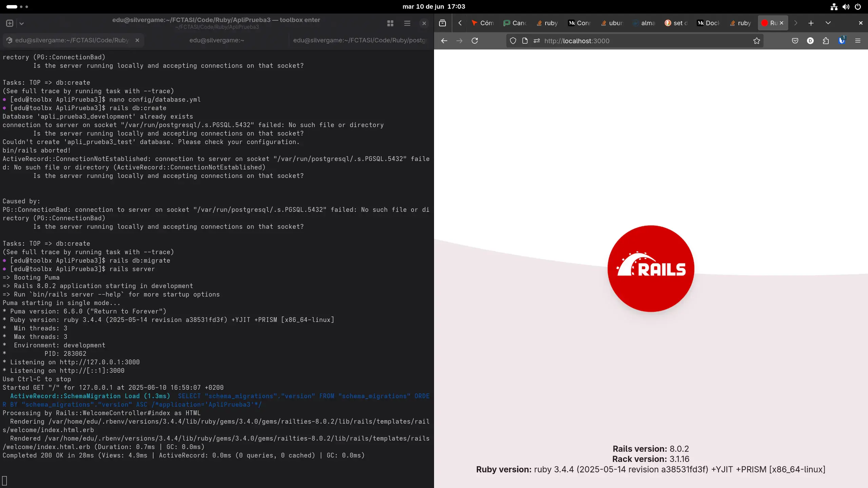
Task: Open Firefox View recent browsing icon
Action: [x=442, y=23]
